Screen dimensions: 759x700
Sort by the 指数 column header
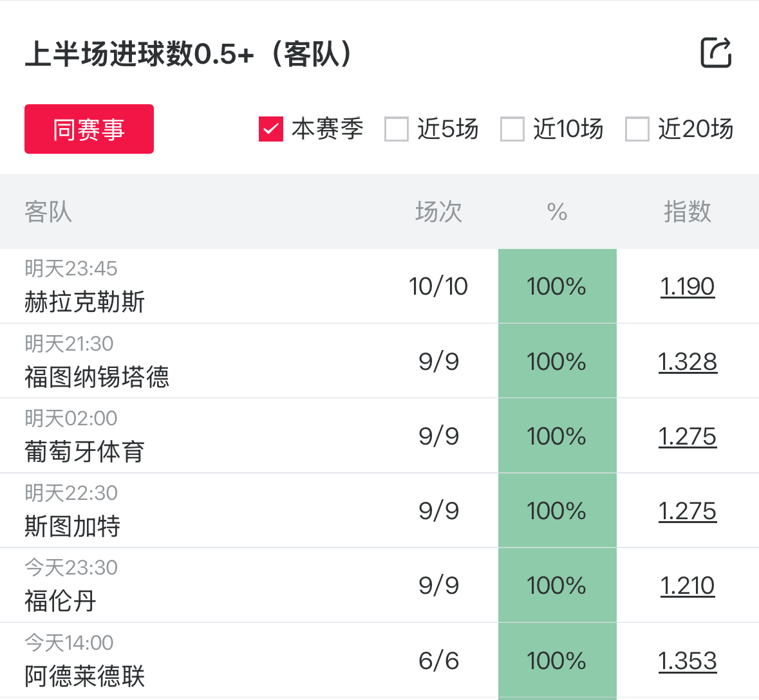pyautogui.click(x=687, y=212)
